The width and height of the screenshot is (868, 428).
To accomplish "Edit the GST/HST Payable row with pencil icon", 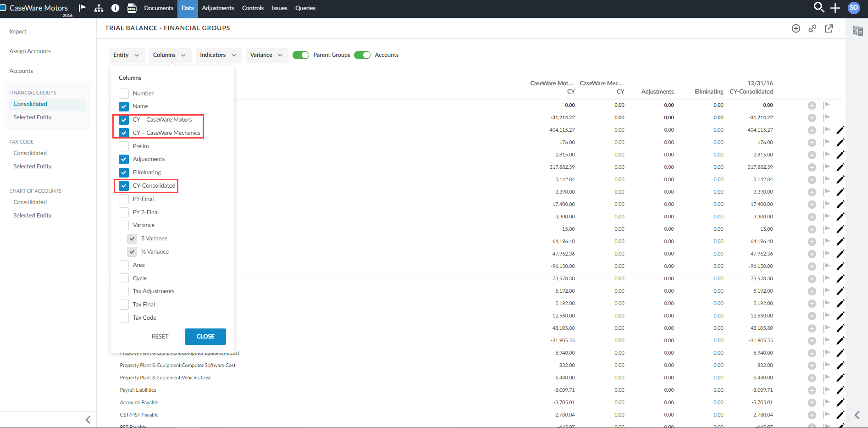I will (x=841, y=414).
